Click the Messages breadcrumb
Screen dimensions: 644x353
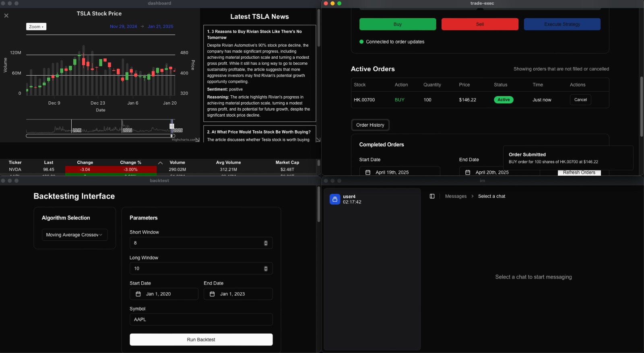456,196
